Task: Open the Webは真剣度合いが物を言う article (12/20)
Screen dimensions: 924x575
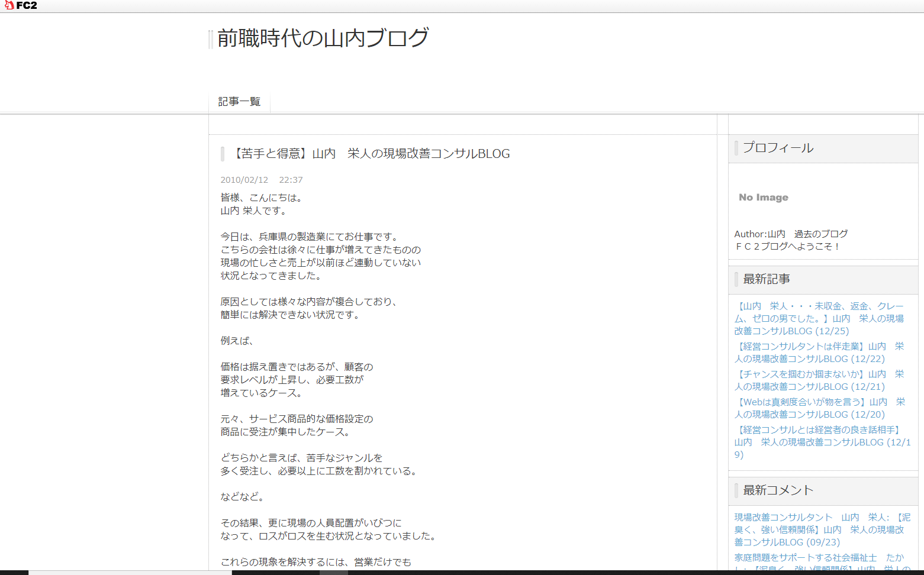Action: (x=819, y=408)
